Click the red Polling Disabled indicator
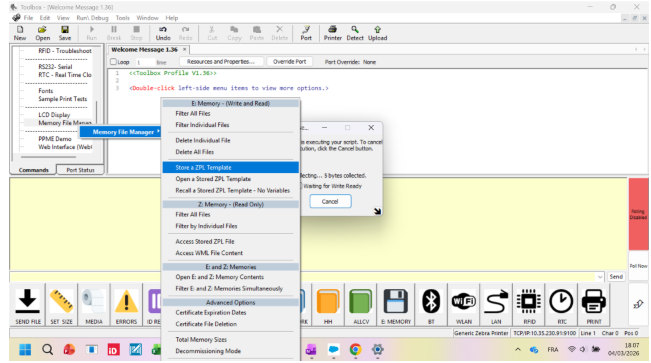Image resolution: width=651 pixels, height=363 pixels. [x=638, y=214]
